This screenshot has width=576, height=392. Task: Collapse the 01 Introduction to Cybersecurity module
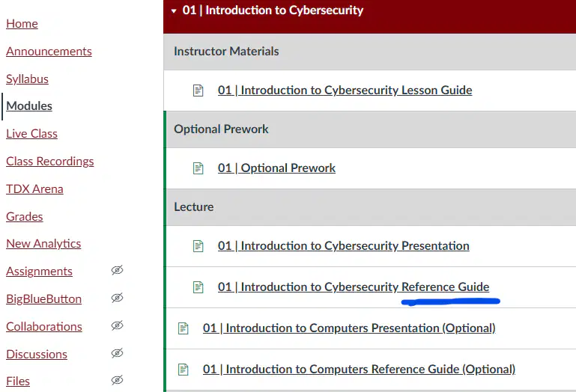[x=174, y=11]
